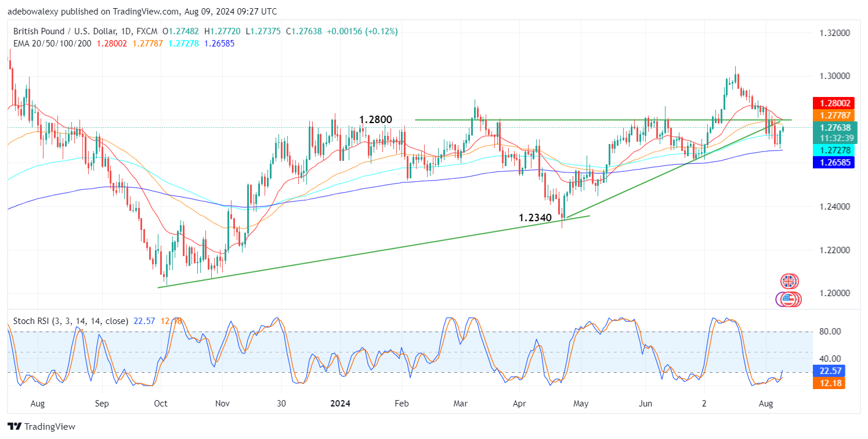
Task: Click the Jun time axis label
Action: pyautogui.click(x=645, y=403)
